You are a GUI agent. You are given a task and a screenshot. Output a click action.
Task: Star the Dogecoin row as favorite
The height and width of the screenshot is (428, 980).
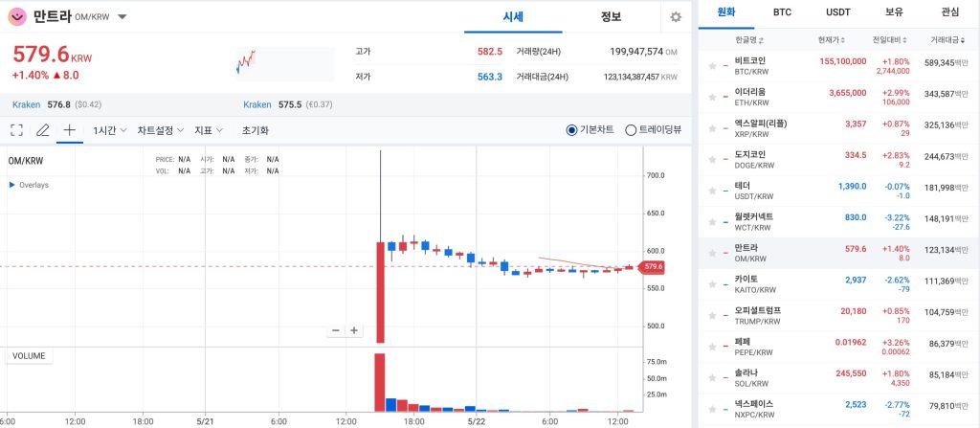pyautogui.click(x=712, y=159)
